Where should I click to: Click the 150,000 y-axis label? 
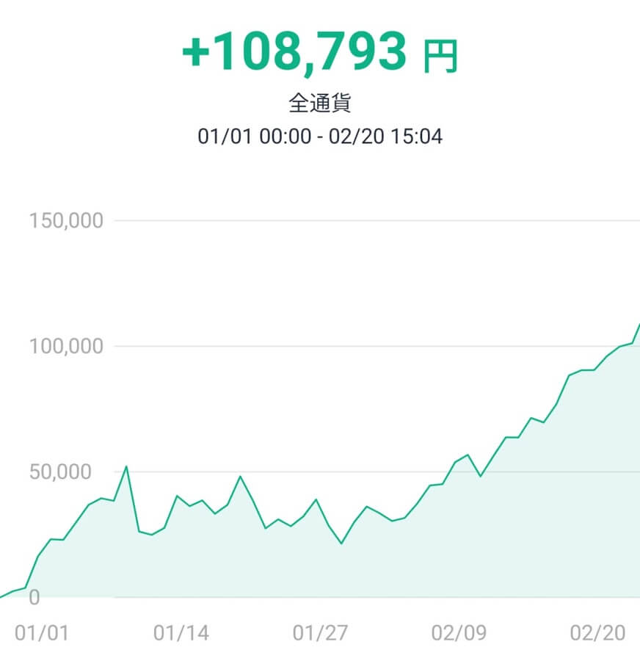(x=66, y=221)
